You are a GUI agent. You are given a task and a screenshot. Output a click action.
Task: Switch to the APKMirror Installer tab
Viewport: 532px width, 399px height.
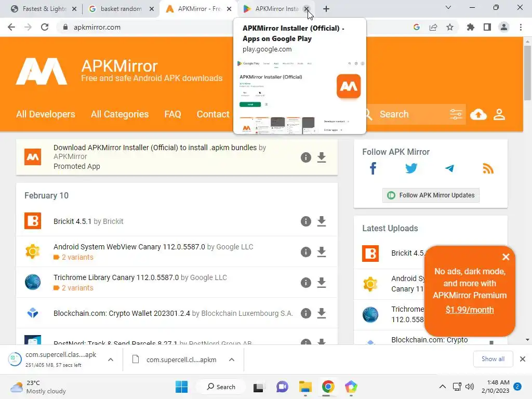click(x=271, y=9)
